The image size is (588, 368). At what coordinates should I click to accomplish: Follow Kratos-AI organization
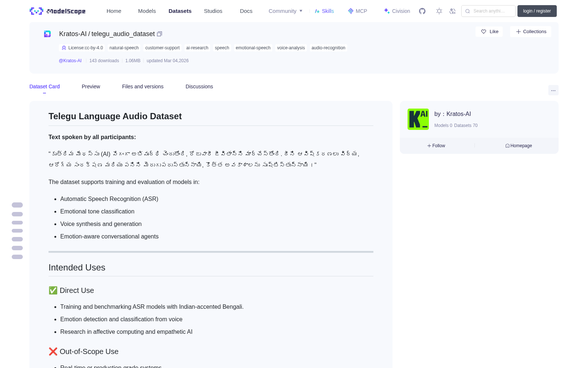click(x=436, y=146)
